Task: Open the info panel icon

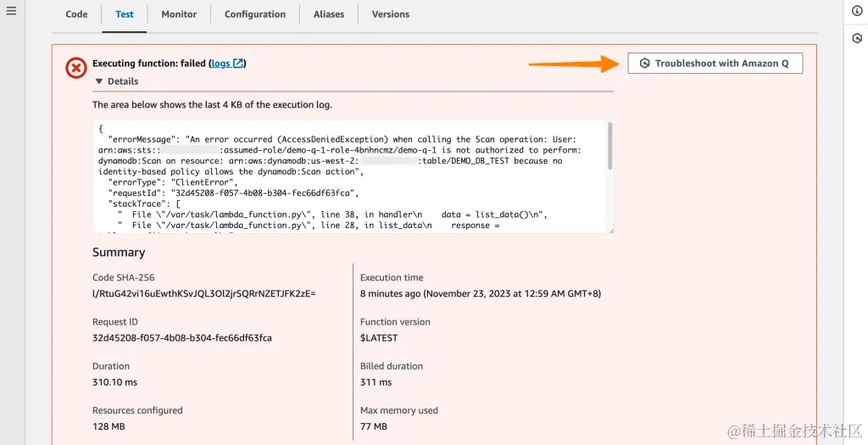Action: [x=857, y=10]
